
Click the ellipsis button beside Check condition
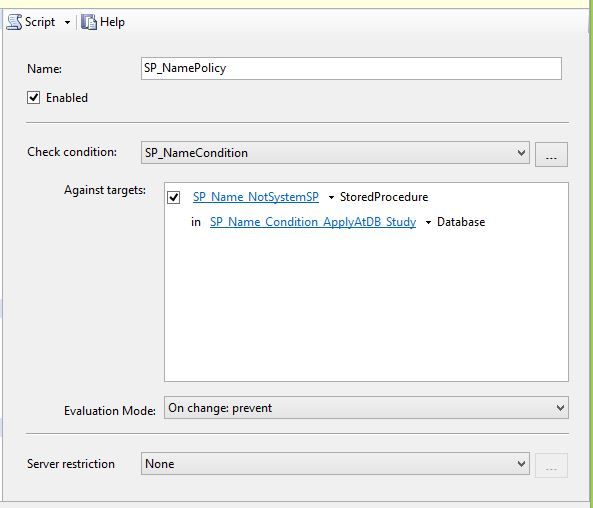pos(551,154)
